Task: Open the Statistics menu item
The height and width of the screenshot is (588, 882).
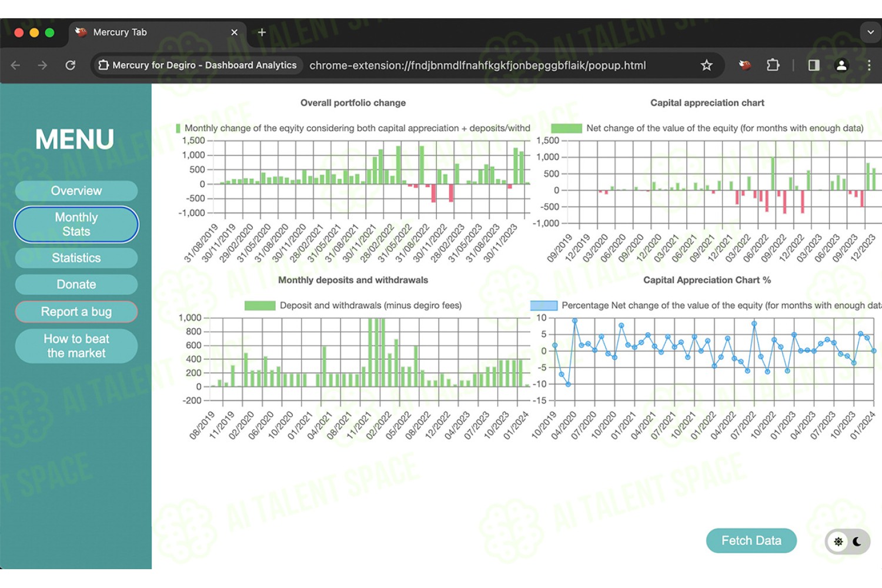Action: 76,258
